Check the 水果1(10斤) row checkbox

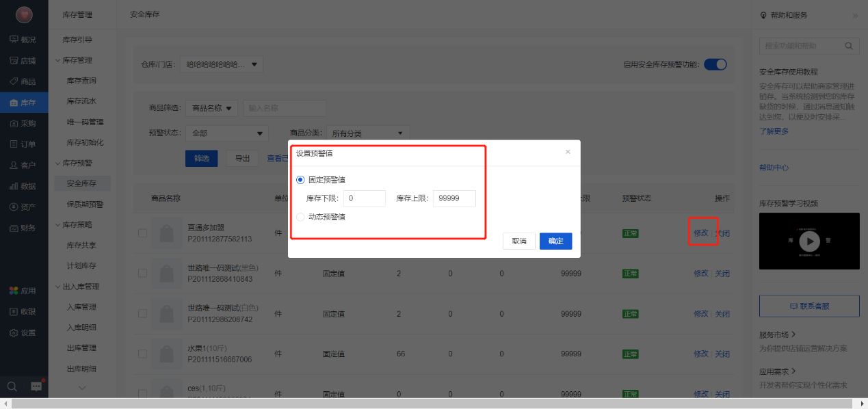[x=142, y=354]
